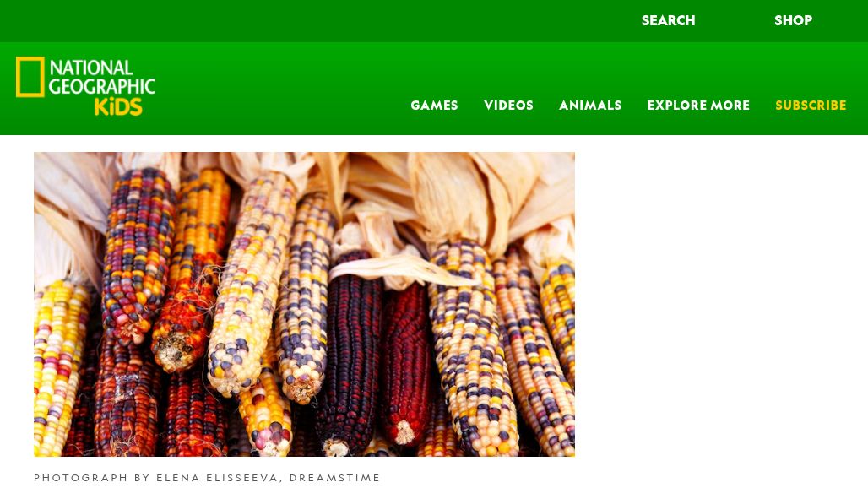Click the yellow SUBSCRIBE link

pyautogui.click(x=811, y=106)
